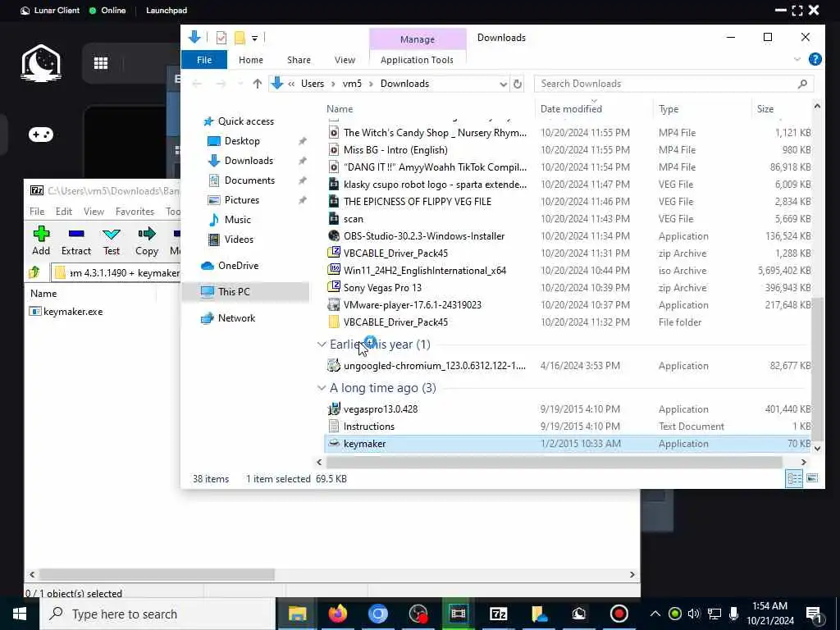
Task: Click the Add button in 7-Zip toolbar
Action: click(41, 240)
